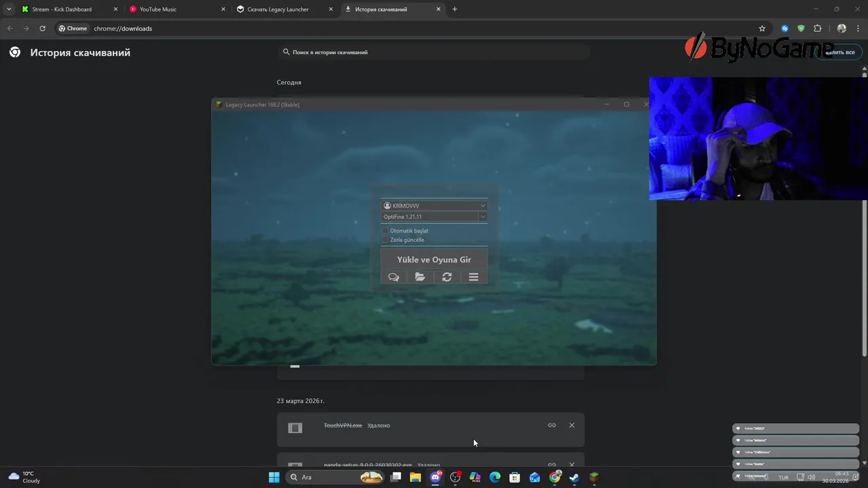The width and height of the screenshot is (868, 488).
Task: Click the refresh versions icon in launcher
Action: [447, 277]
